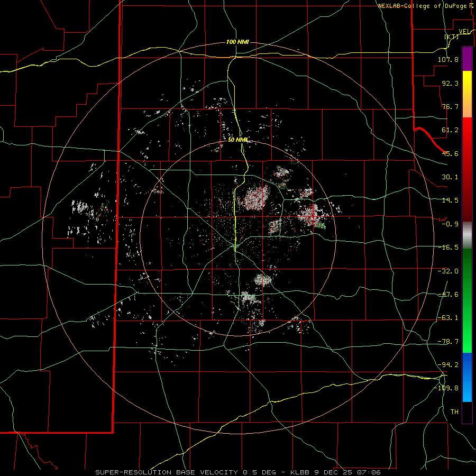This screenshot has height=476, width=476.
Task: Click the -32.0 velocity scale value
Action: tap(448, 271)
